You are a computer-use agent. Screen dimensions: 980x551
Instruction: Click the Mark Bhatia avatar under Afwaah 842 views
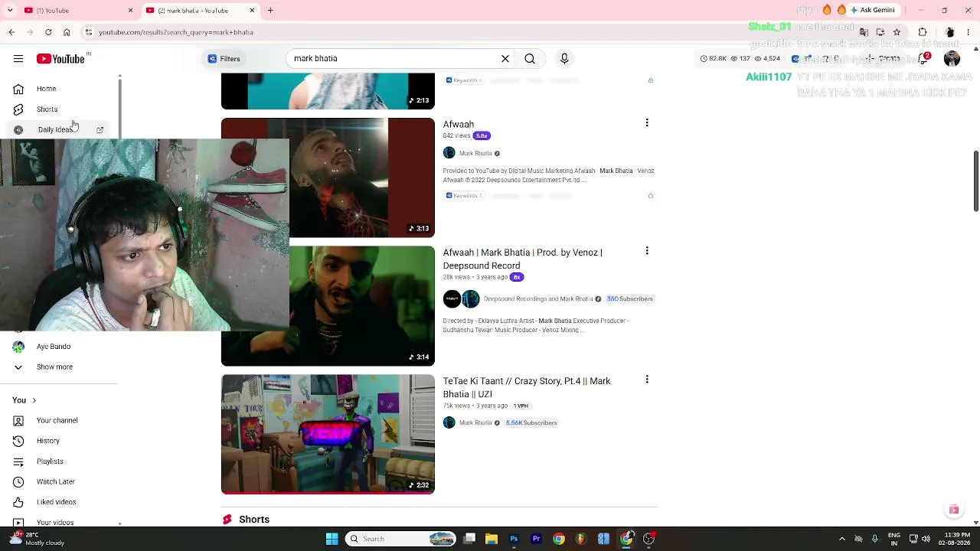pos(449,153)
